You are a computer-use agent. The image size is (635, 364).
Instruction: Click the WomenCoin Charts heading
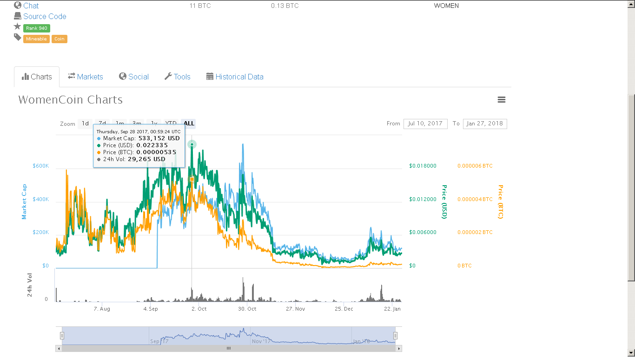click(71, 100)
